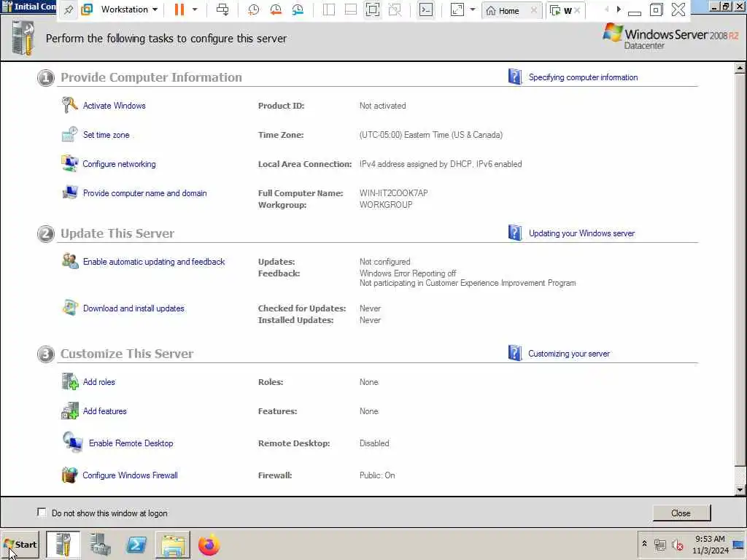The width and height of the screenshot is (747, 560).
Task: Open Server Manager from the taskbar
Action: point(101,545)
